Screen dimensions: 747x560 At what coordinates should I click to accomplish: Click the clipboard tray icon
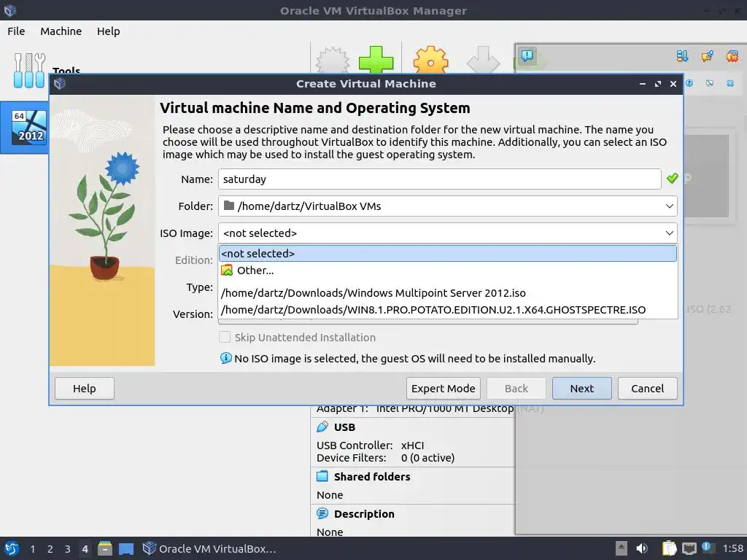(x=669, y=548)
